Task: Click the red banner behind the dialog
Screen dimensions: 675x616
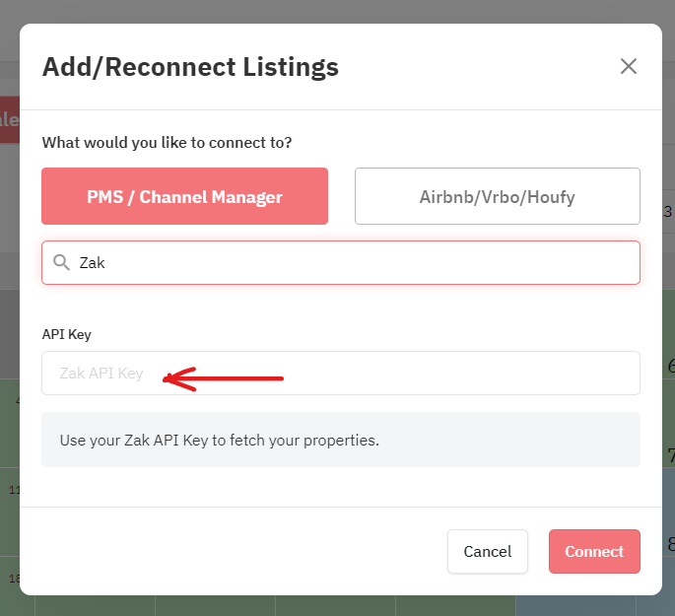Action: (10, 119)
